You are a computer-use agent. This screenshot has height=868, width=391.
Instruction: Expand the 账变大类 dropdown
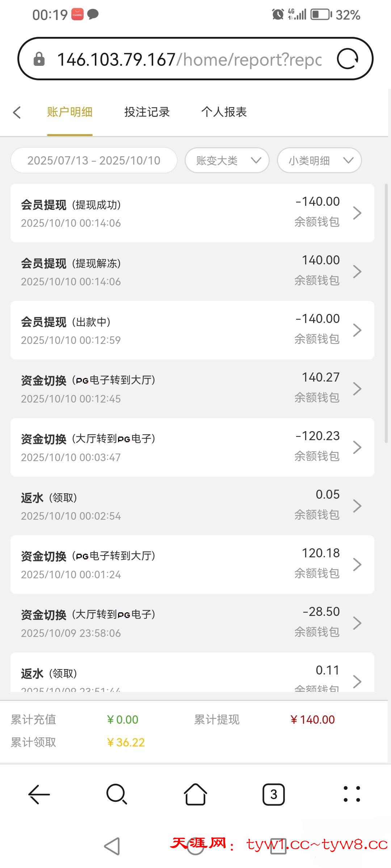pos(227,160)
